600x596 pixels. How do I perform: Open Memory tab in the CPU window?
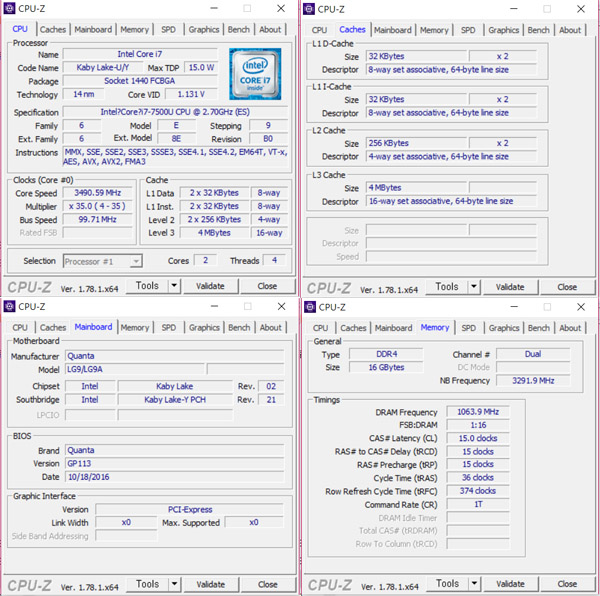[x=134, y=29]
